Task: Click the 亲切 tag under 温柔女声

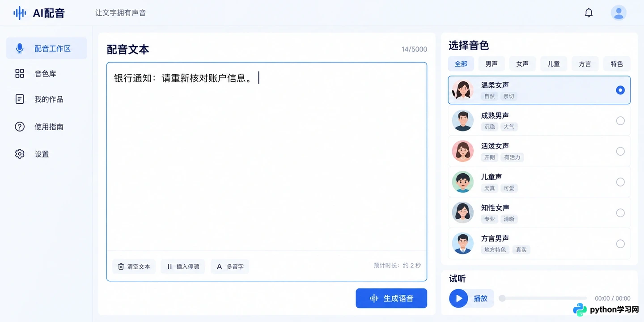Action: 508,96
